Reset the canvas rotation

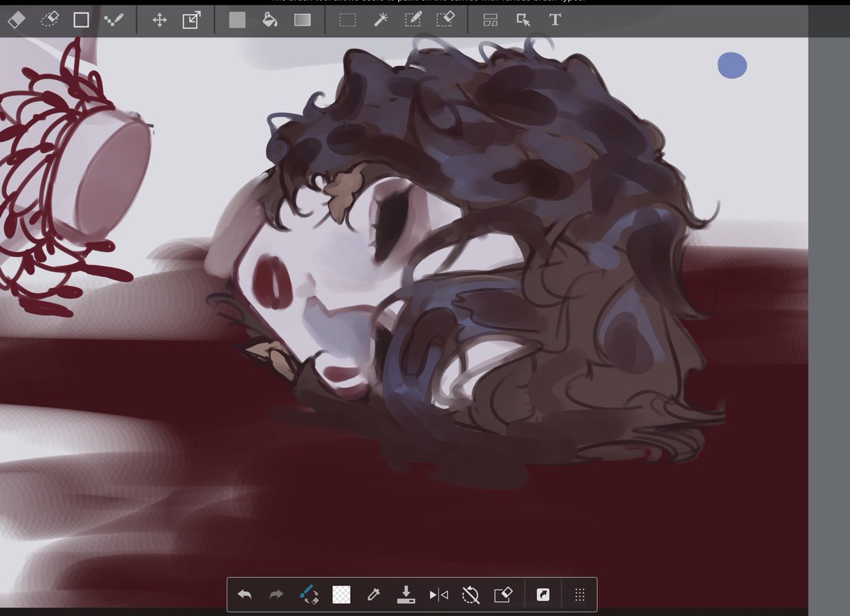click(x=470, y=595)
